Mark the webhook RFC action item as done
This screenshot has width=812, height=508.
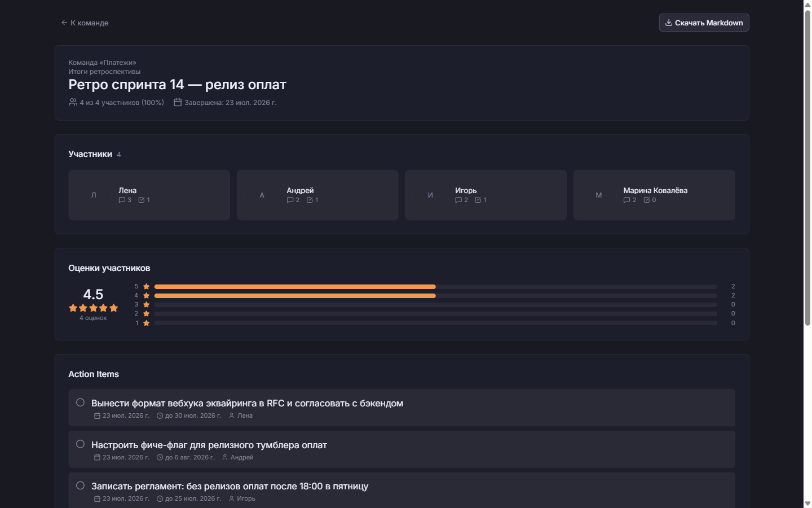(x=80, y=402)
